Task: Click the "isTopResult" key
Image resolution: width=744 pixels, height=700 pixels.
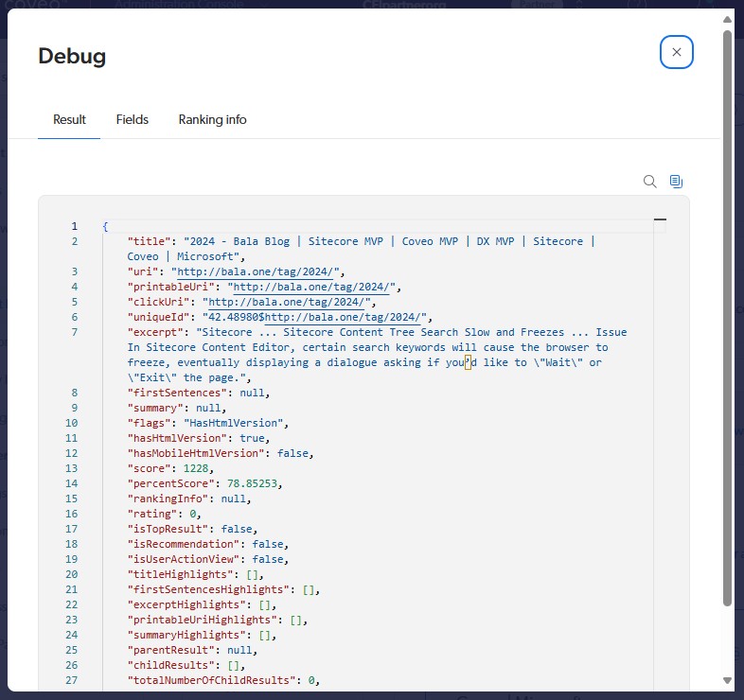Action: [x=168, y=529]
